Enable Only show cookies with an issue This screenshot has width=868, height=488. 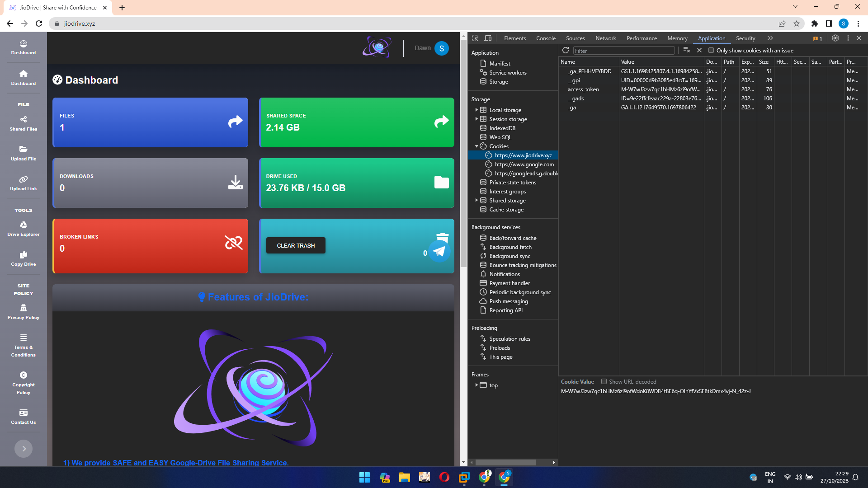point(711,50)
